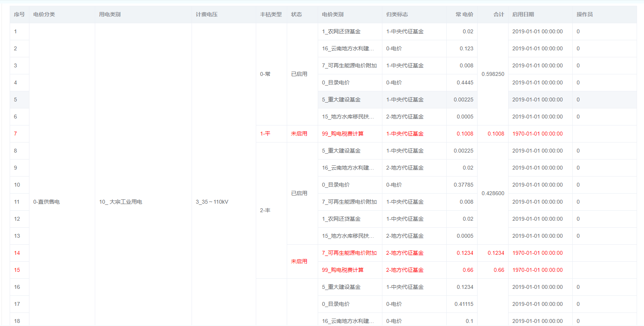Click red price 0.66 in 常电价 column

468,270
